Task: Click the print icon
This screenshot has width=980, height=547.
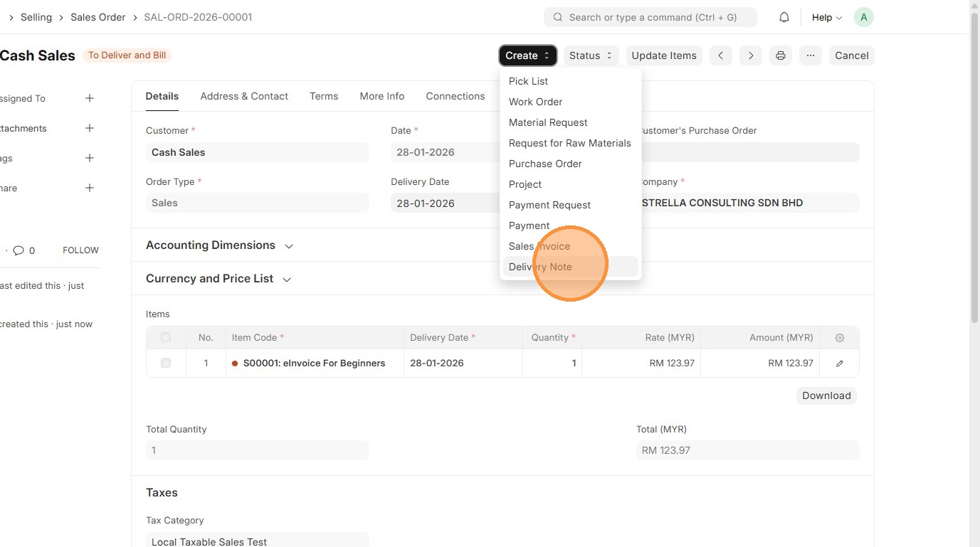Action: pos(781,55)
